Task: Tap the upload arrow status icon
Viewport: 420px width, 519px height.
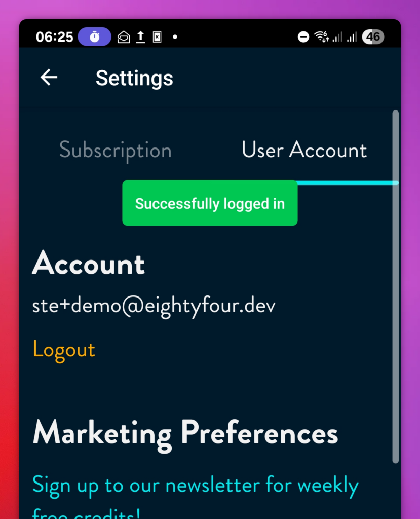Action: tap(141, 37)
